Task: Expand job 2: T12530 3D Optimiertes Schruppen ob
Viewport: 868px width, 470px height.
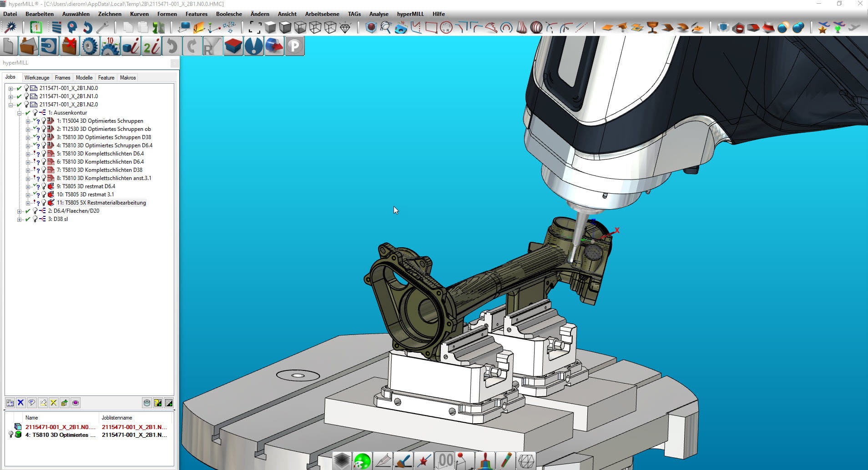Action: click(x=28, y=130)
